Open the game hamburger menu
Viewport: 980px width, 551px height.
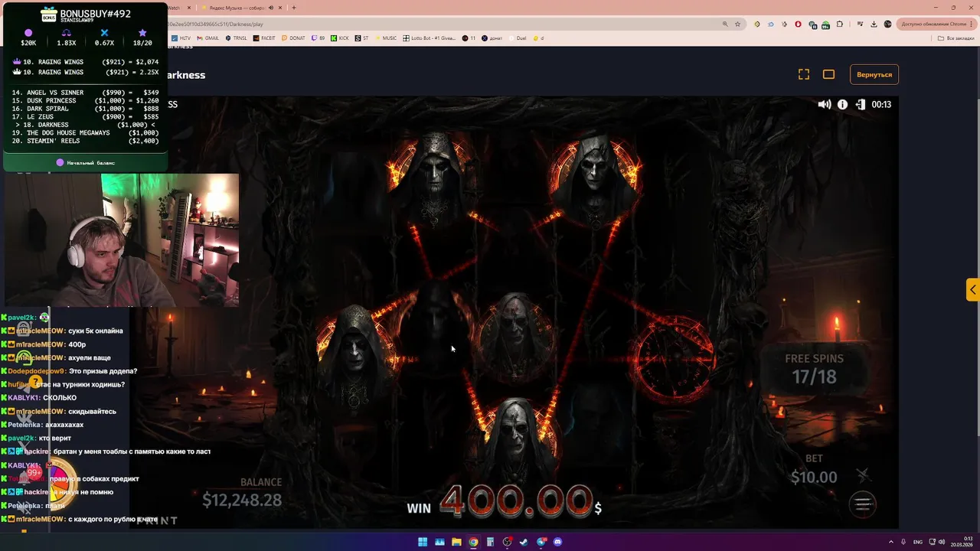pyautogui.click(x=863, y=504)
